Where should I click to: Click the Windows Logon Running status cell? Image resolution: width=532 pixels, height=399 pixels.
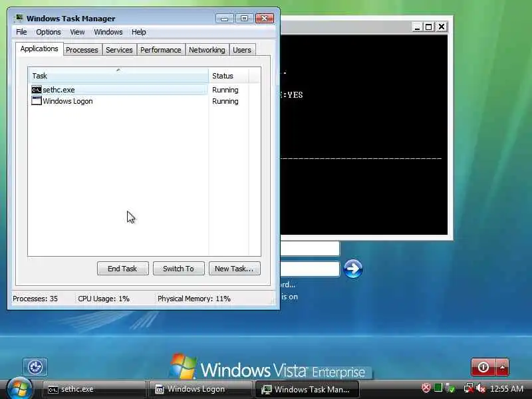pos(225,101)
